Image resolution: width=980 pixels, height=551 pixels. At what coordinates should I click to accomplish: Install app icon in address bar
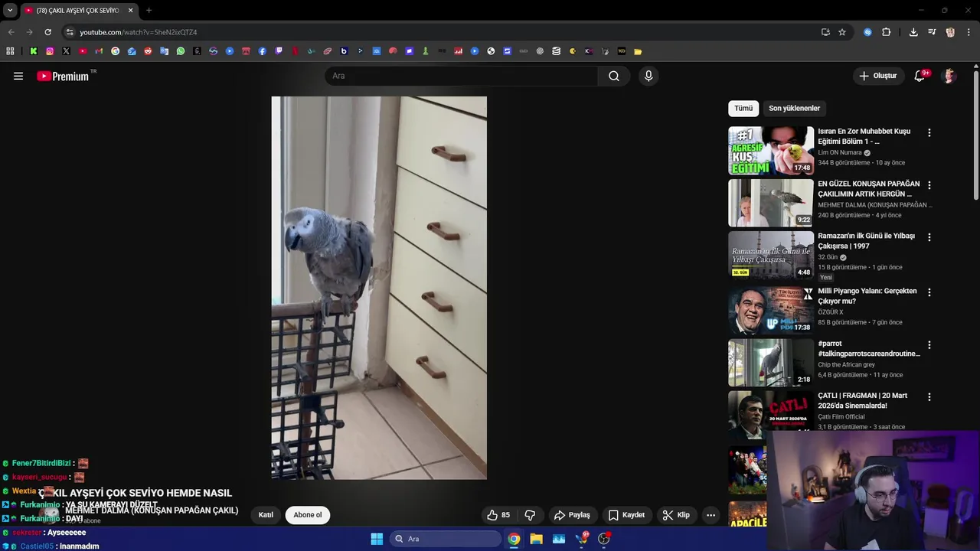[825, 32]
